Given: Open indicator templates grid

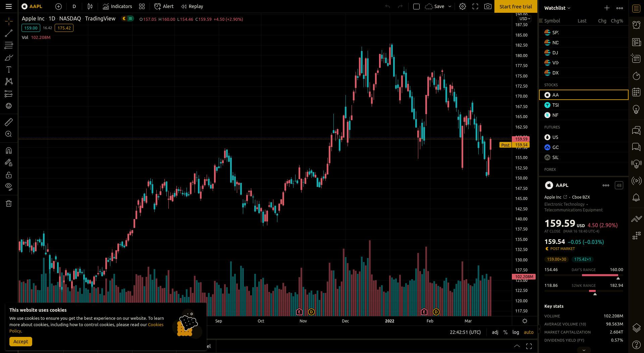Looking at the screenshot, I should (142, 6).
